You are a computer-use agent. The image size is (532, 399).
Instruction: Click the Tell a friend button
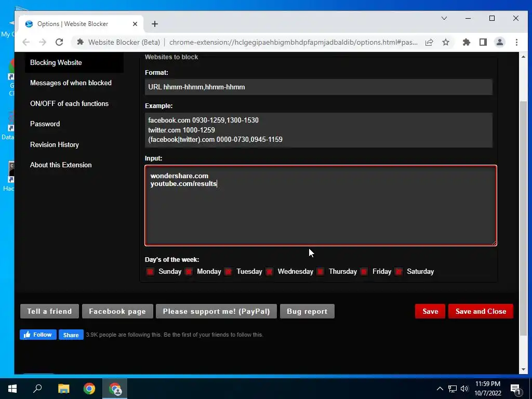pyautogui.click(x=49, y=311)
